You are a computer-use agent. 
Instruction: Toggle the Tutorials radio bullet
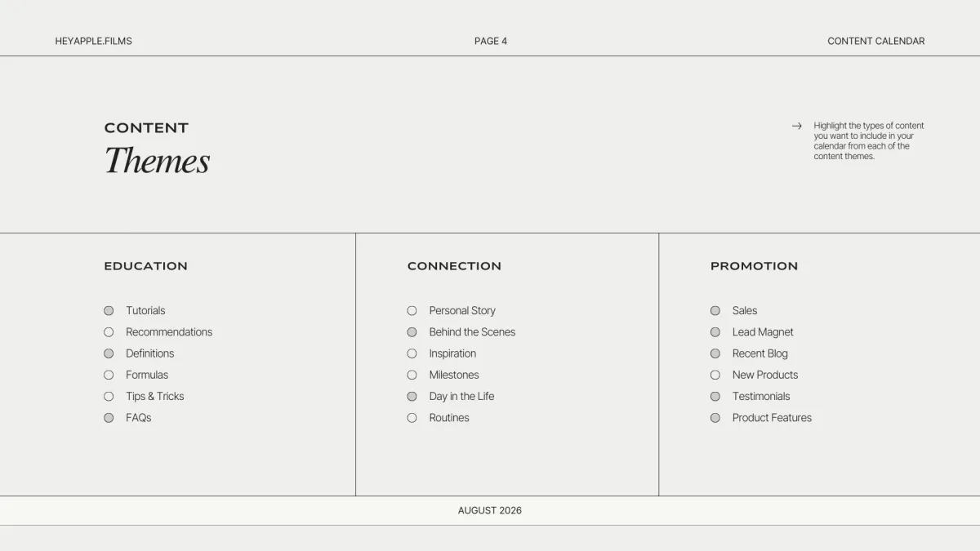tap(109, 311)
